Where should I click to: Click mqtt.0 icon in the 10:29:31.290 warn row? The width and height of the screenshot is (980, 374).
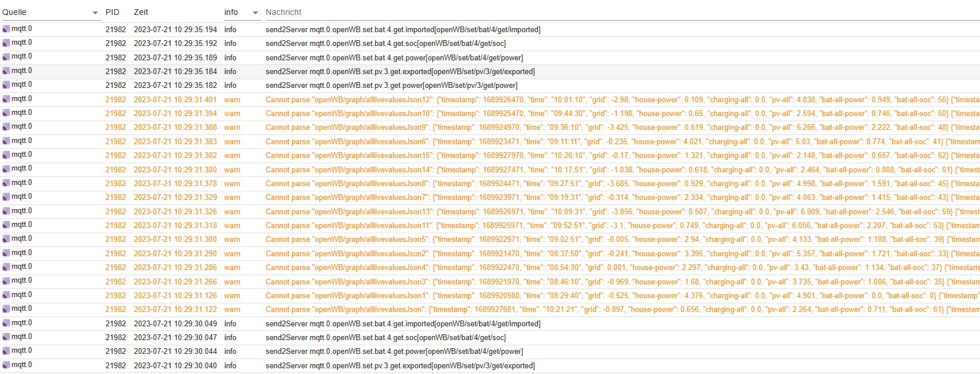(6, 253)
